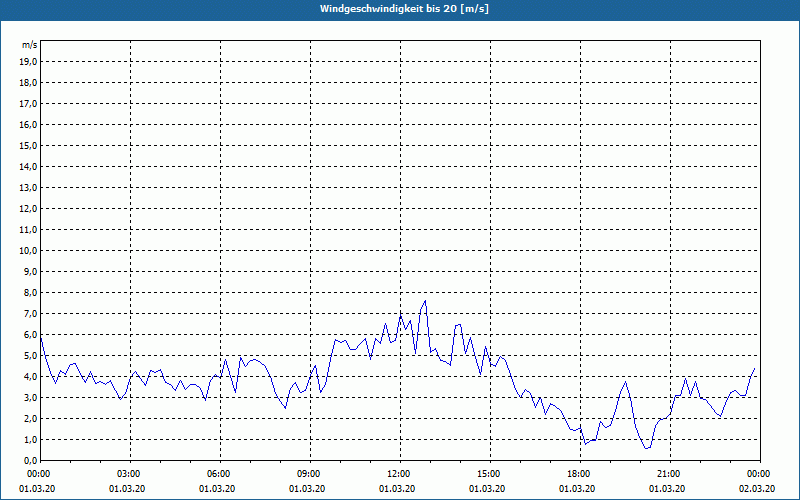Select the '01.03.20' date under 18:00
The width and height of the screenshot is (800, 500).
[x=577, y=489]
